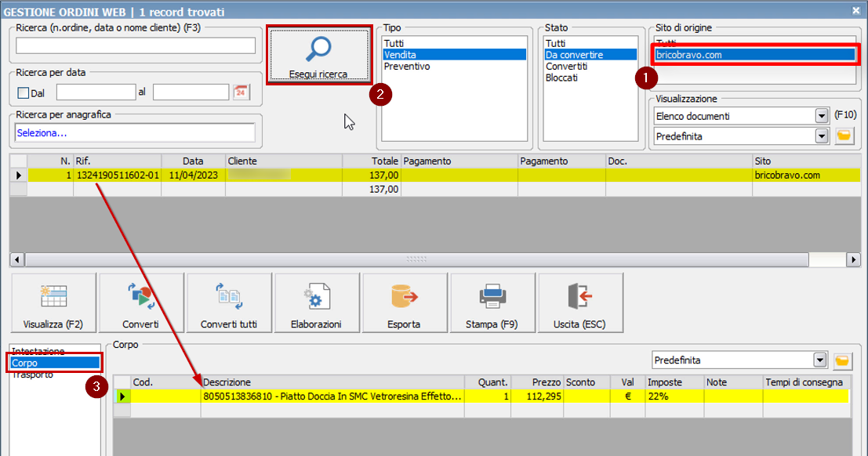Screen dimensions: 868x456
Task: Switch to the Trasporto section
Action: tap(33, 375)
